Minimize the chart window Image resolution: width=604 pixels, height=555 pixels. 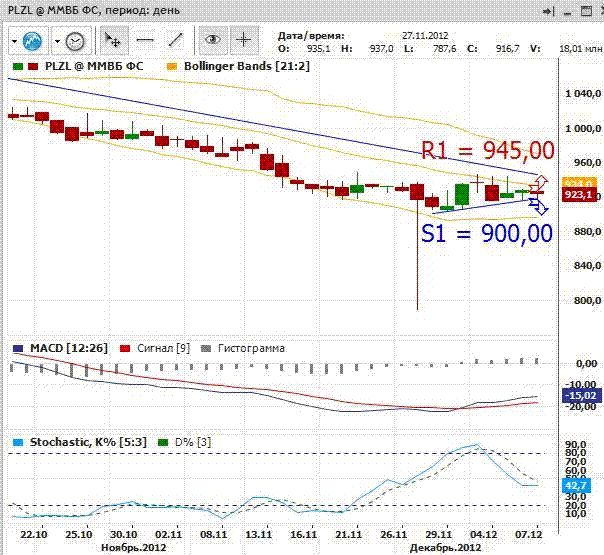click(x=567, y=12)
